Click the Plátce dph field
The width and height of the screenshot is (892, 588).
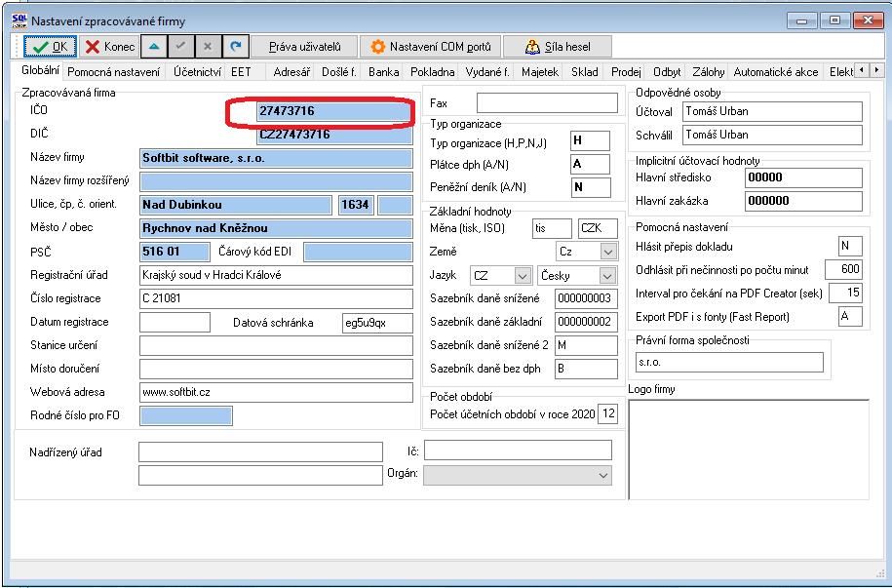[x=590, y=164]
